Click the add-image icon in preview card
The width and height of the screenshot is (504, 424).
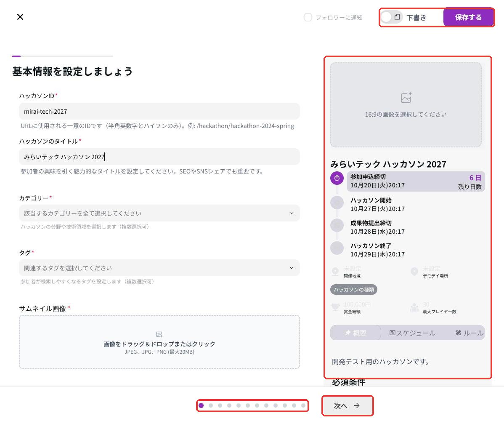click(x=406, y=98)
